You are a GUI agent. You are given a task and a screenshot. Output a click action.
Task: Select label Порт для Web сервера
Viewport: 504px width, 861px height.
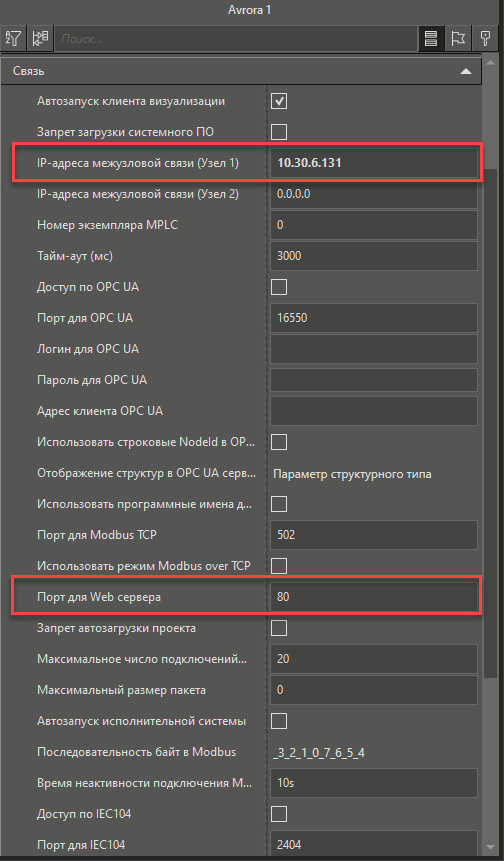(99, 597)
